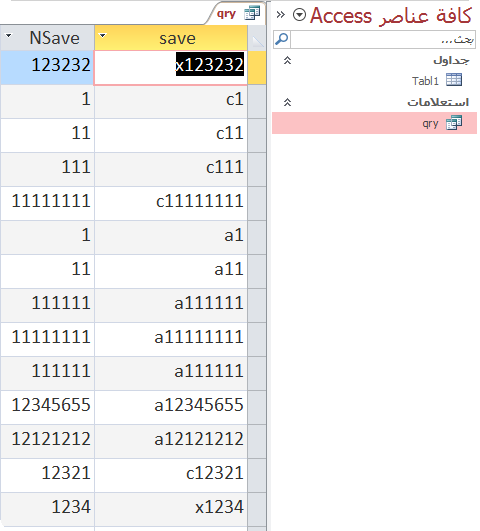Open the save column filter dropdown
The height and width of the screenshot is (531, 480).
(x=102, y=35)
